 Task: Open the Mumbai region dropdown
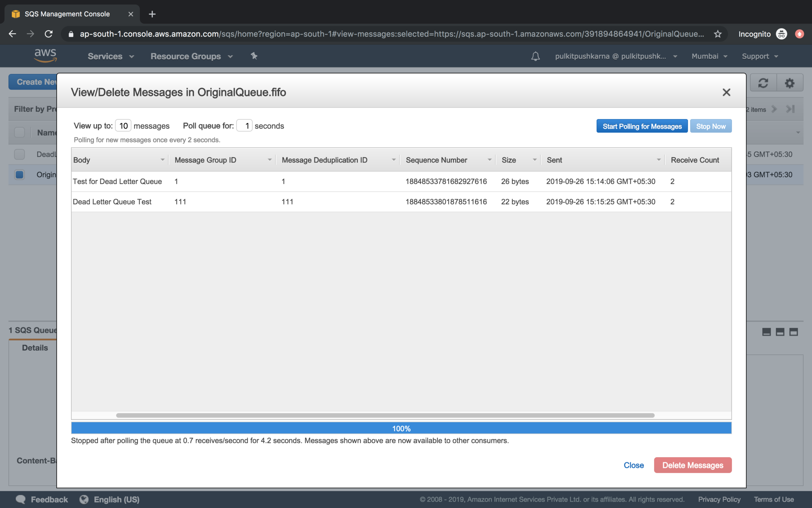click(709, 56)
